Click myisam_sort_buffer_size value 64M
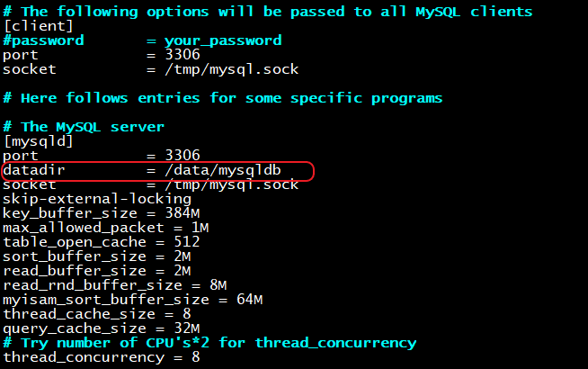 pyautogui.click(x=250, y=300)
